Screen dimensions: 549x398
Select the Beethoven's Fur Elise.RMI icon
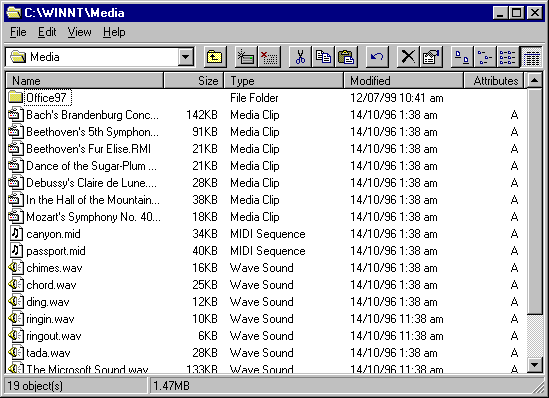tap(16, 149)
